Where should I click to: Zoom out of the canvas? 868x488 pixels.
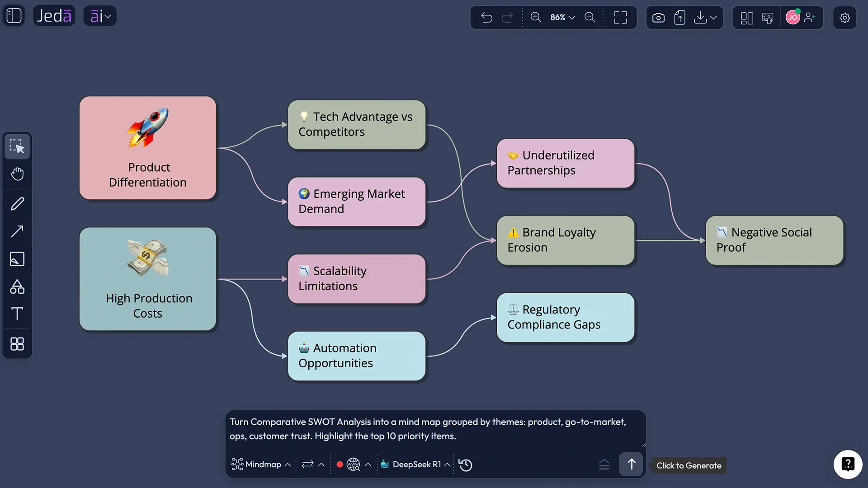pos(590,17)
